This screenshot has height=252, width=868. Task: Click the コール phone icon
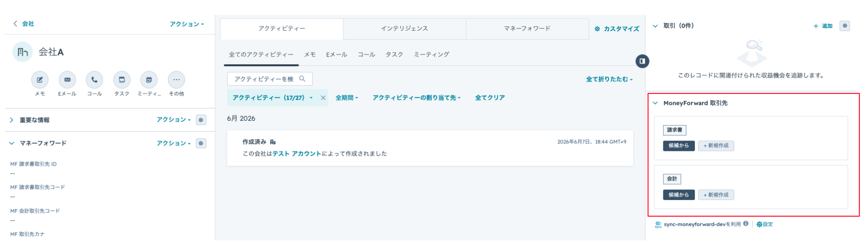pos(94,80)
